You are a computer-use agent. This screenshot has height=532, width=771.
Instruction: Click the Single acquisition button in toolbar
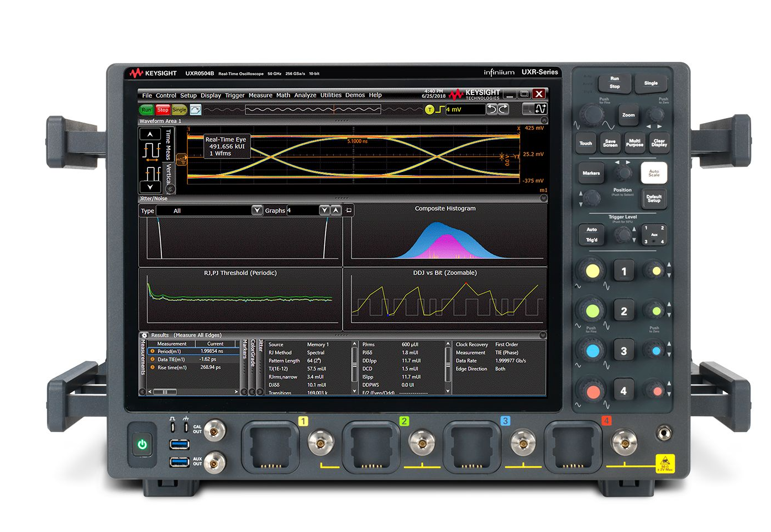pos(179,110)
